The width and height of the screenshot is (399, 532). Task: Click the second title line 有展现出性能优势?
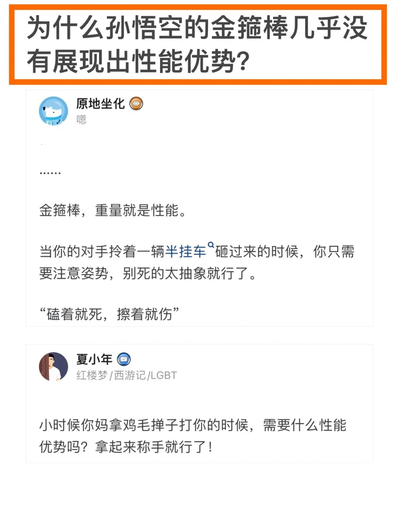point(138,61)
